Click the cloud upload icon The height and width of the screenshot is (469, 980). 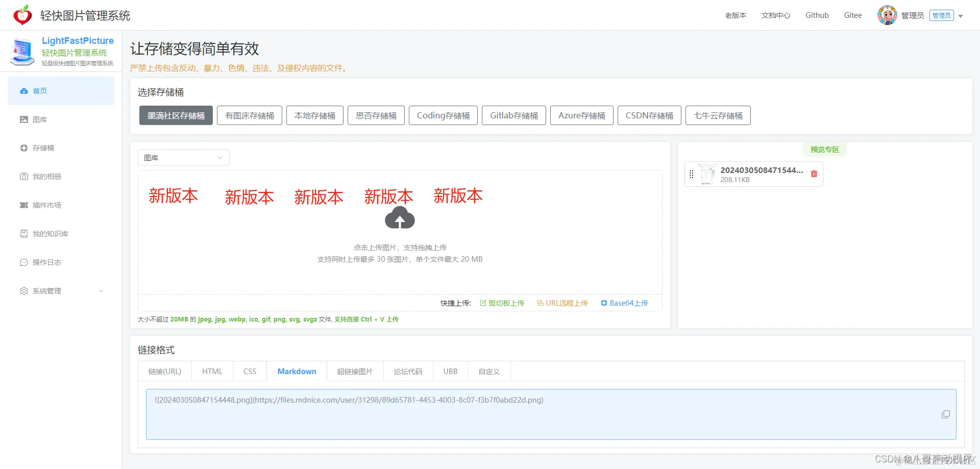400,218
